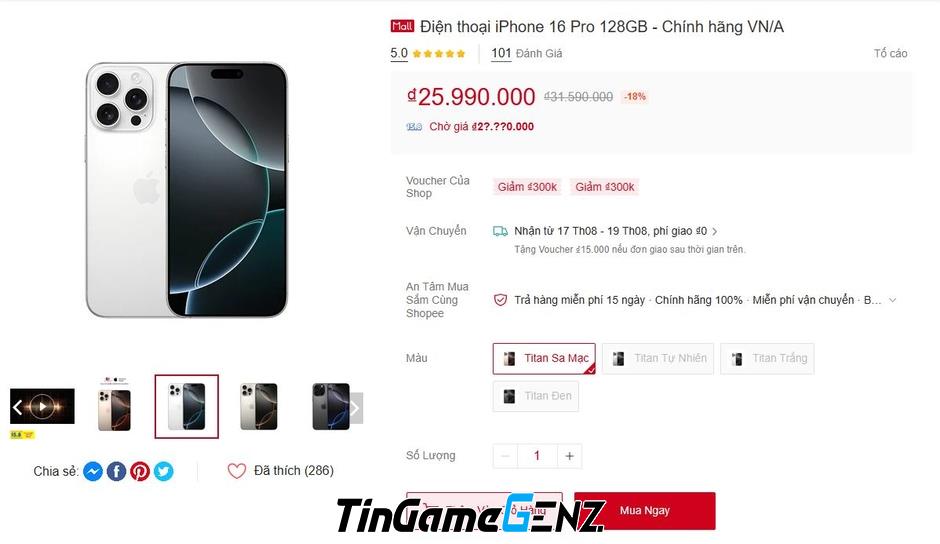This screenshot has width=940, height=544.
Task: Decrease quantity with minus button
Action: click(x=505, y=456)
